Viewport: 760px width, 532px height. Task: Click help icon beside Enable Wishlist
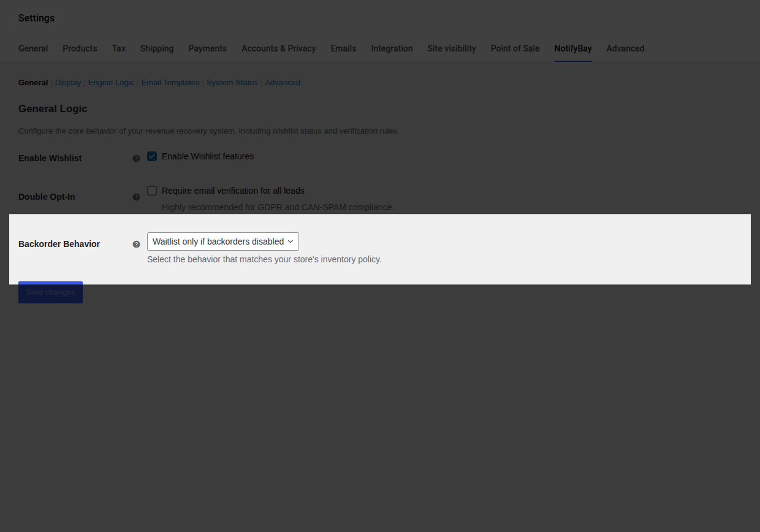tap(137, 158)
